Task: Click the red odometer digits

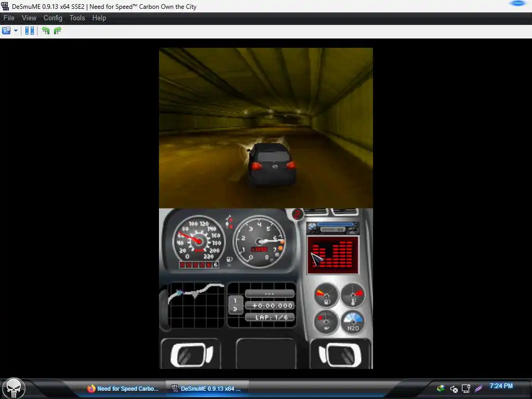Action: tap(199, 264)
